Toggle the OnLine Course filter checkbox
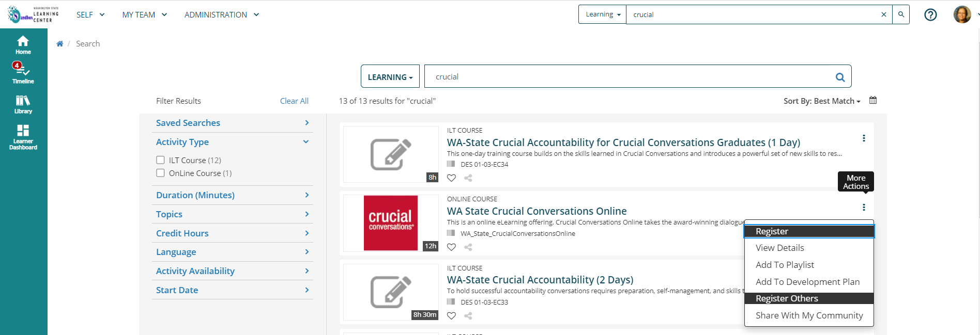Viewport: 980px width, 335px height. pyautogui.click(x=160, y=173)
